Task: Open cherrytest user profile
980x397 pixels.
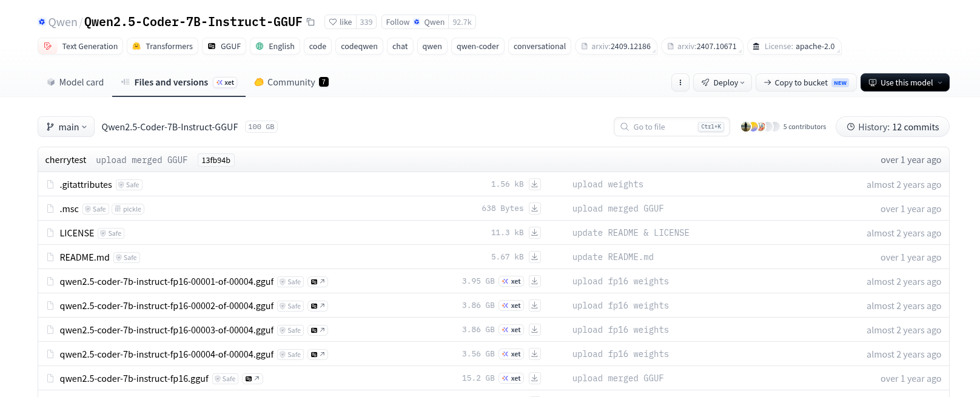Action: (x=65, y=160)
